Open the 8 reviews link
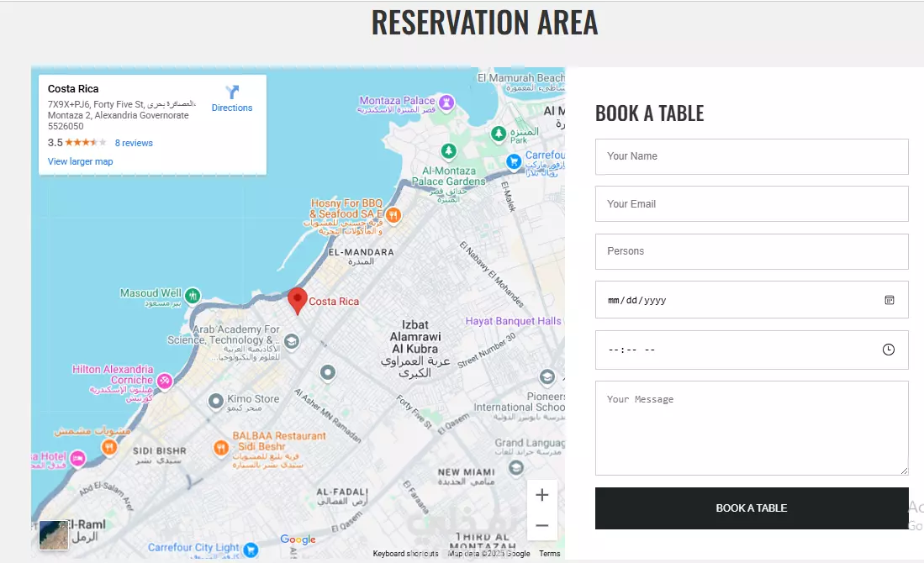This screenshot has height=563, width=924. click(134, 143)
